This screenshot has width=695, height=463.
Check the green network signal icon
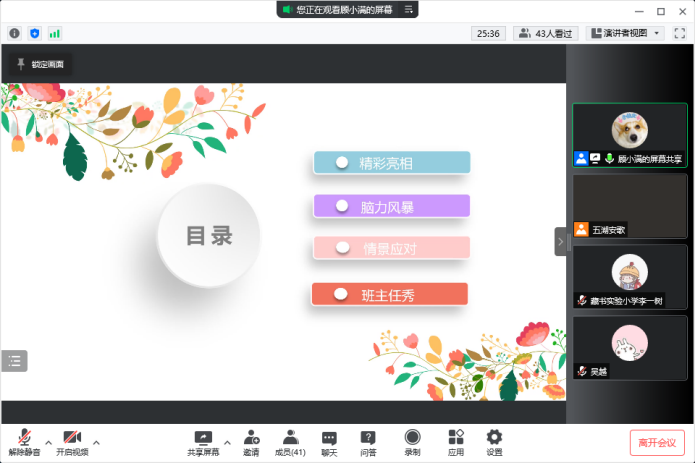click(55, 33)
